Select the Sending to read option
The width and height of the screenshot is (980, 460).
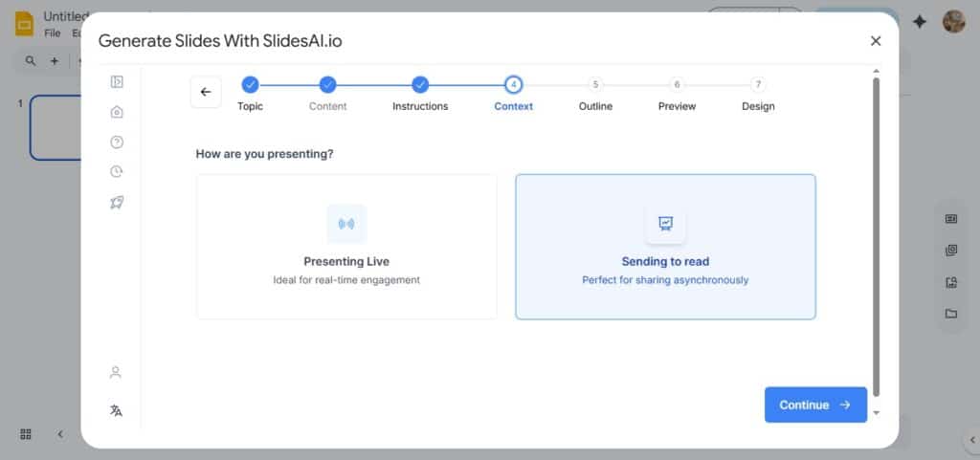tap(665, 247)
